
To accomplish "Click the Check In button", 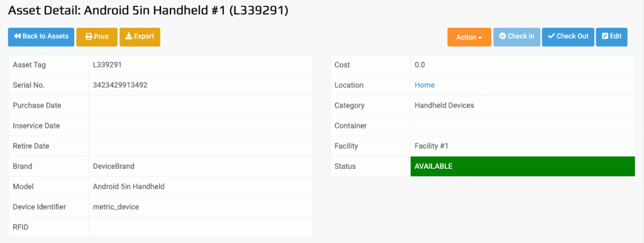I will [517, 37].
